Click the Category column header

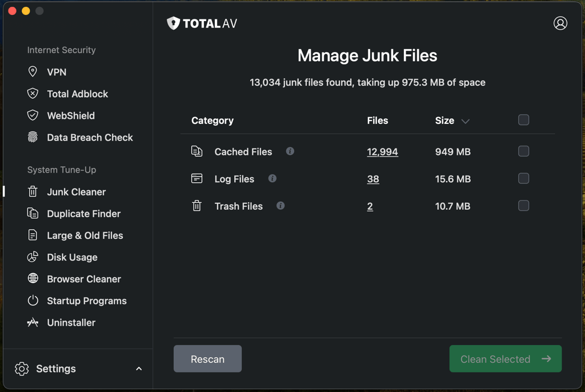click(x=213, y=120)
